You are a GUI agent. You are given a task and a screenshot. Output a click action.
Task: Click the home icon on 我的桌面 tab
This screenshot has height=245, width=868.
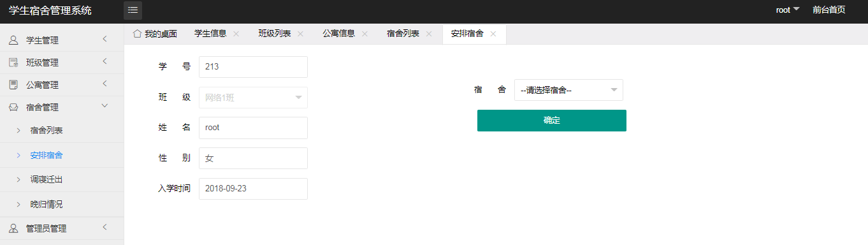pyautogui.click(x=136, y=33)
